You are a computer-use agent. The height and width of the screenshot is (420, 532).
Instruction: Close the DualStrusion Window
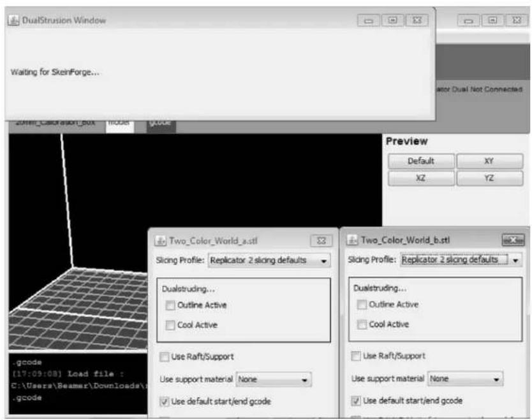click(x=417, y=20)
